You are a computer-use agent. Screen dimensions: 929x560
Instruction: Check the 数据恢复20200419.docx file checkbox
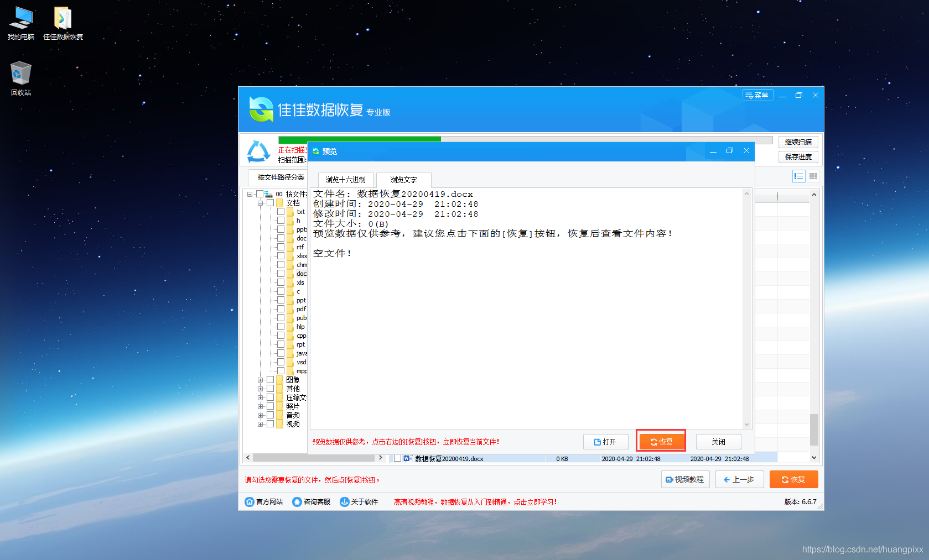pyautogui.click(x=397, y=458)
